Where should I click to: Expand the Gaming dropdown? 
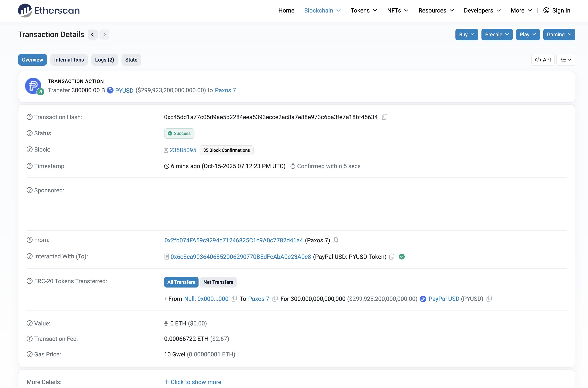(x=559, y=35)
